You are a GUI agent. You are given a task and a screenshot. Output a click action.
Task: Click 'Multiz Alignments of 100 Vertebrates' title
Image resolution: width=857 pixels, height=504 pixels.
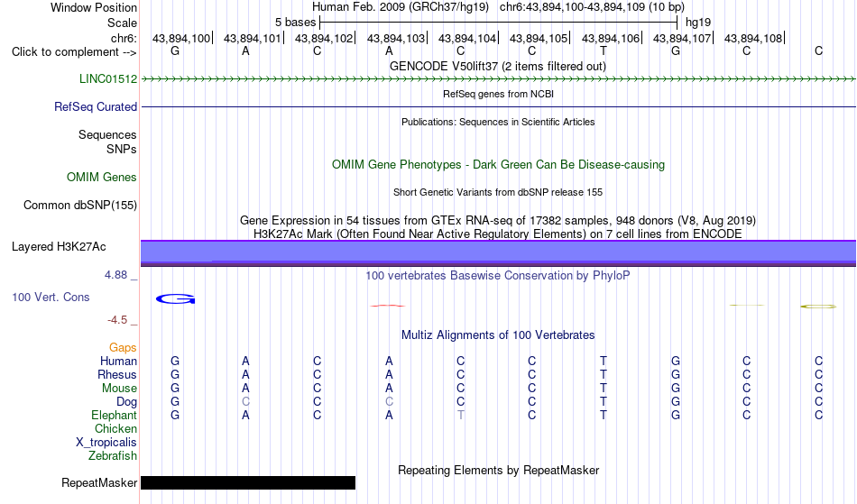click(498, 335)
